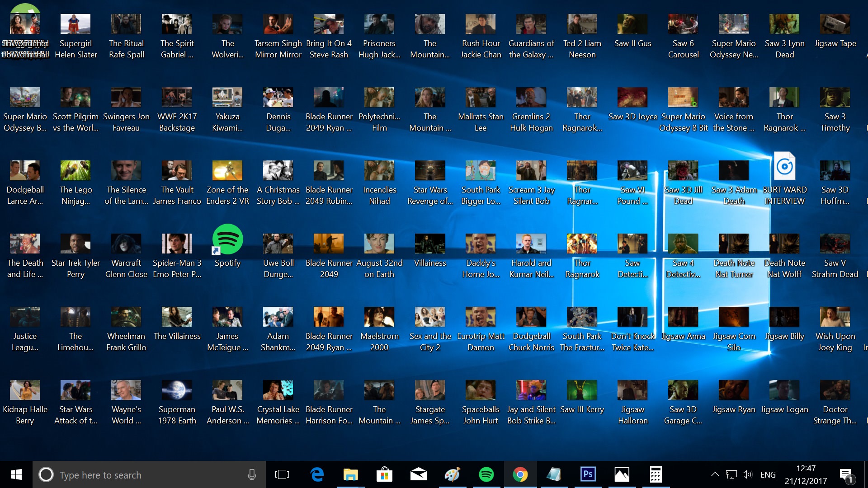Select Superman 1978 Earth file
The height and width of the screenshot is (488, 868).
click(177, 403)
